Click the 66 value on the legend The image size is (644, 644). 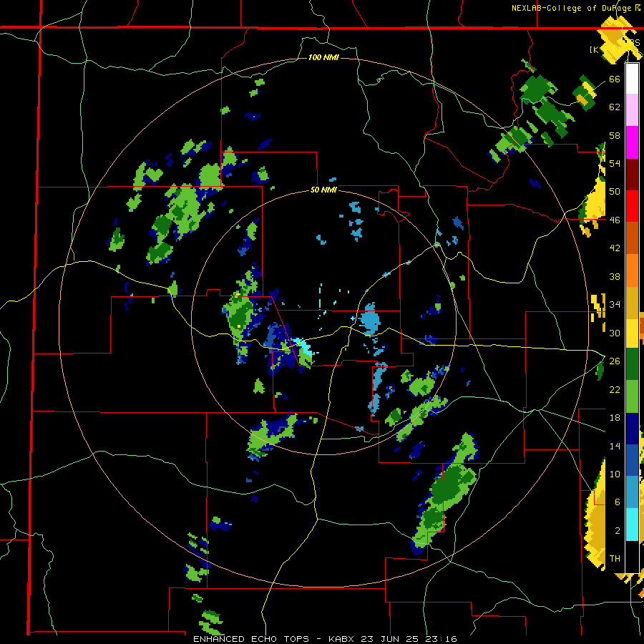click(x=615, y=79)
